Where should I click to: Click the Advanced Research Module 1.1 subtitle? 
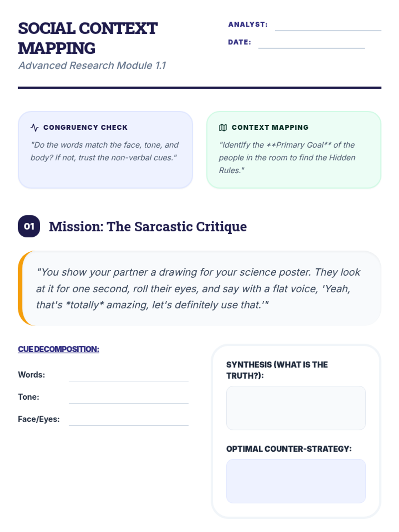click(92, 66)
